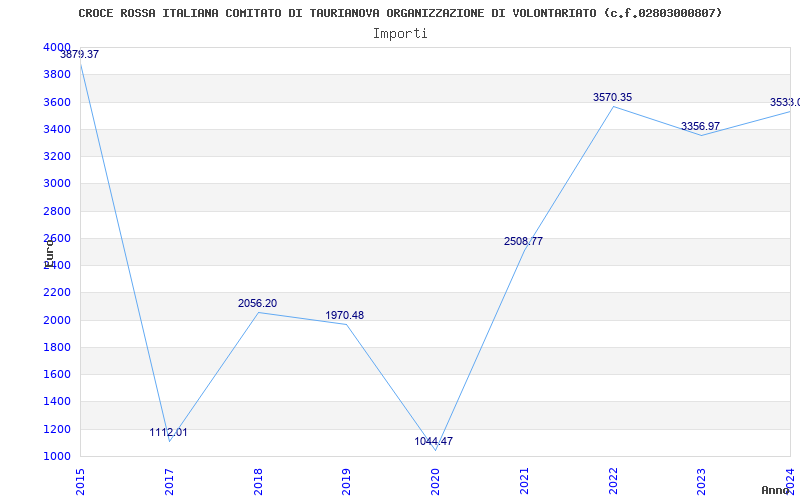
Task: Click the y-axis value 3000
Action: 57,184
